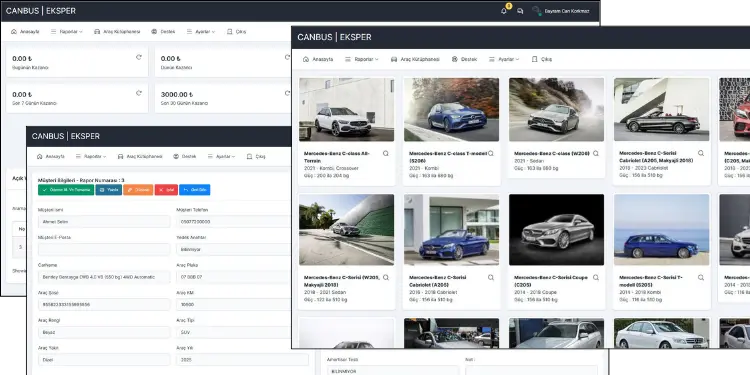Open Araç Kütüphanesi in dashboard window
Screen dimensions: 750x375
tap(117, 32)
